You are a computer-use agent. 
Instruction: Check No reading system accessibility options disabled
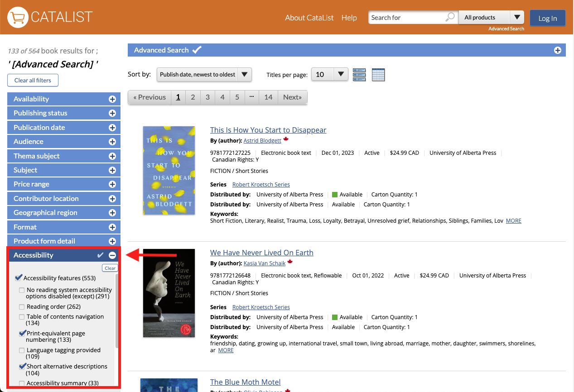point(22,290)
